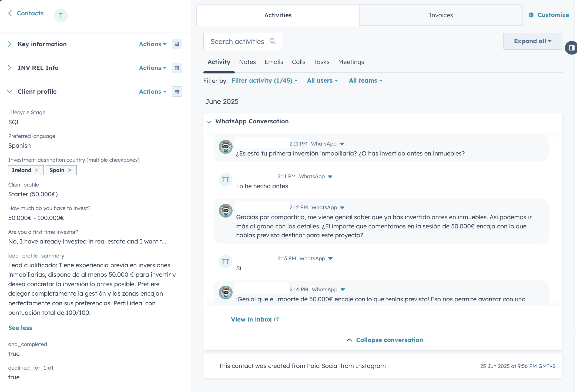
Task: Click the back arrow beside Contacts
Action: (x=10, y=13)
